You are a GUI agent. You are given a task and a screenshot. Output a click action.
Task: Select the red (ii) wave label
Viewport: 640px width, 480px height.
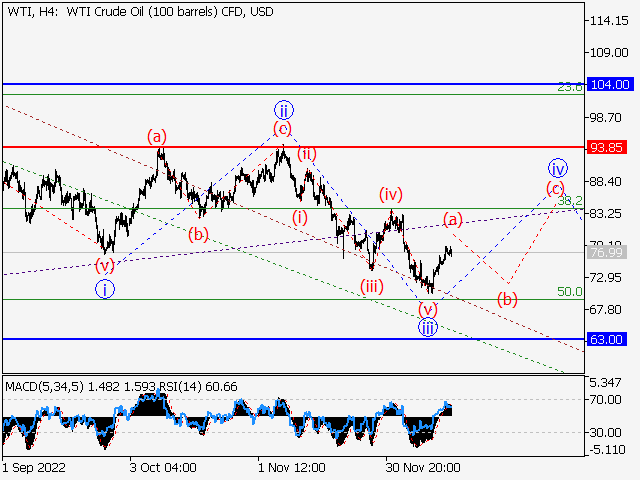307,154
